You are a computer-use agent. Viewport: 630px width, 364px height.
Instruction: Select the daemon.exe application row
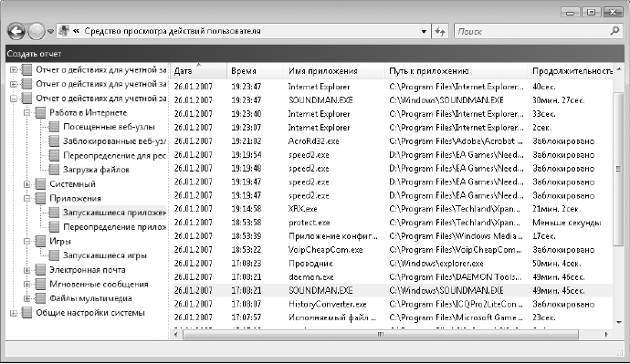tap(393, 277)
